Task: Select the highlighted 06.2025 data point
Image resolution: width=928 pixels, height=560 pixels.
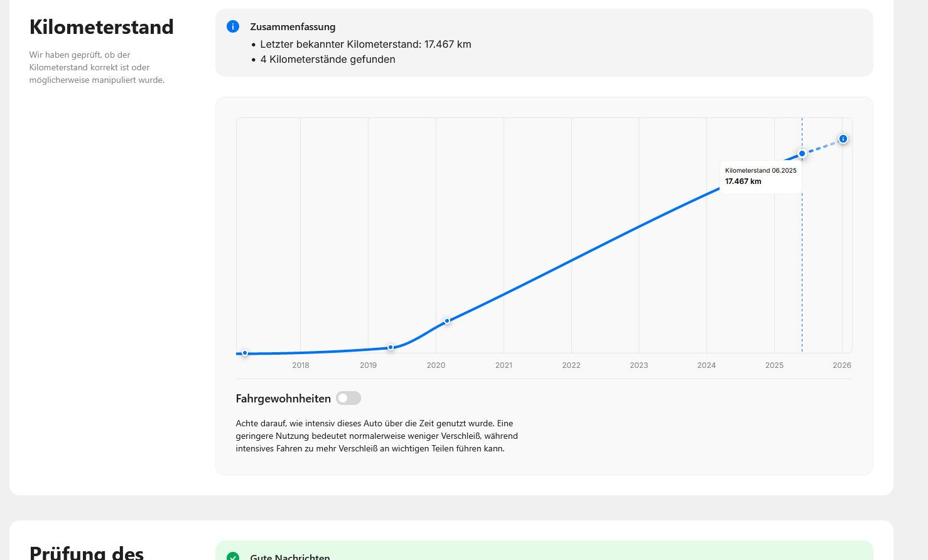Action: tap(802, 154)
